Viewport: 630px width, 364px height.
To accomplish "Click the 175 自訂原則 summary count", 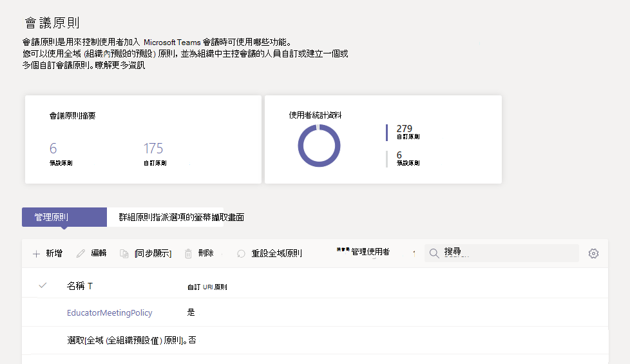I will 155,153.
